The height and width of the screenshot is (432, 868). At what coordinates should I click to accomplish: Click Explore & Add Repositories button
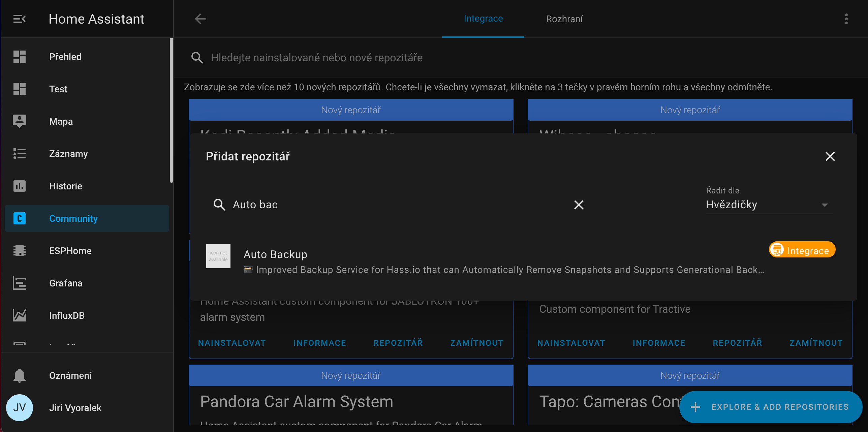click(x=771, y=407)
